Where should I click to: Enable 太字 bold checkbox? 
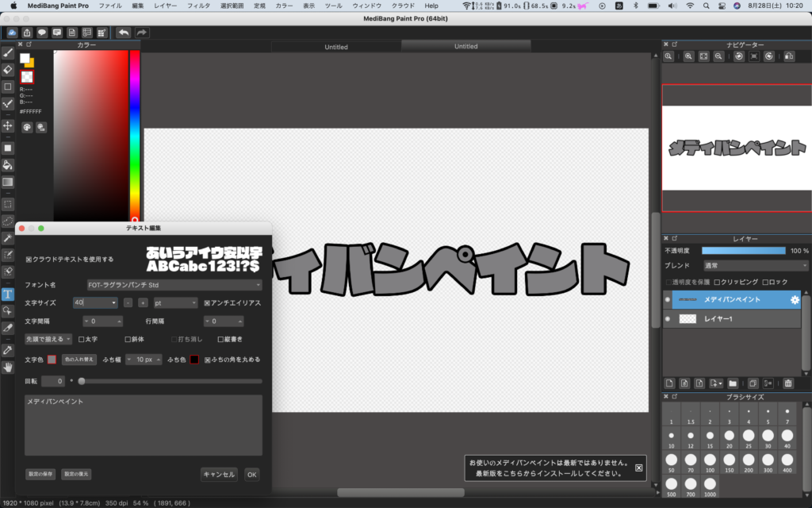click(82, 339)
